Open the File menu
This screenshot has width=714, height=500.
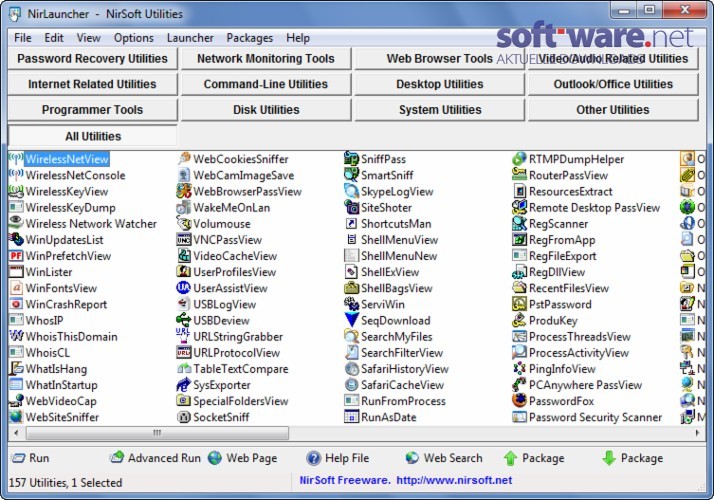click(x=23, y=38)
